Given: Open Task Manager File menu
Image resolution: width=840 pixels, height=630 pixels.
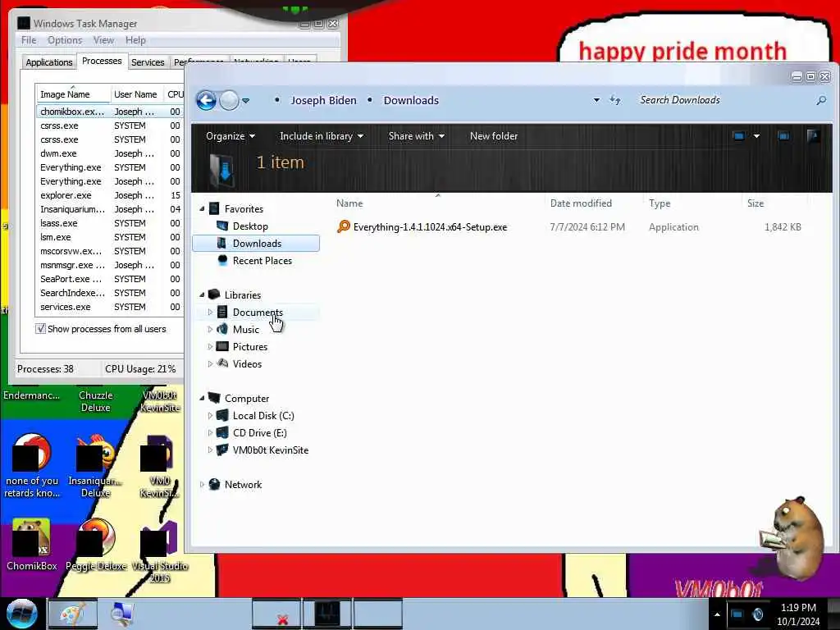Looking at the screenshot, I should (29, 40).
